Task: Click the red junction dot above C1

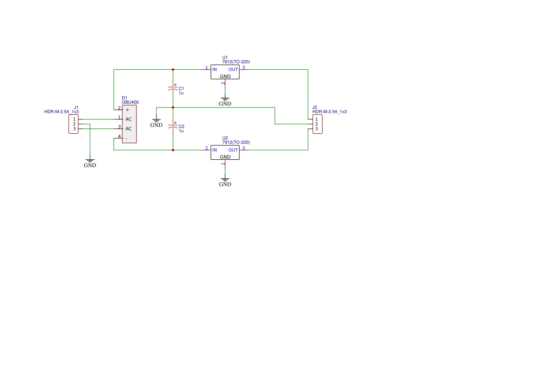Action: [173, 69]
